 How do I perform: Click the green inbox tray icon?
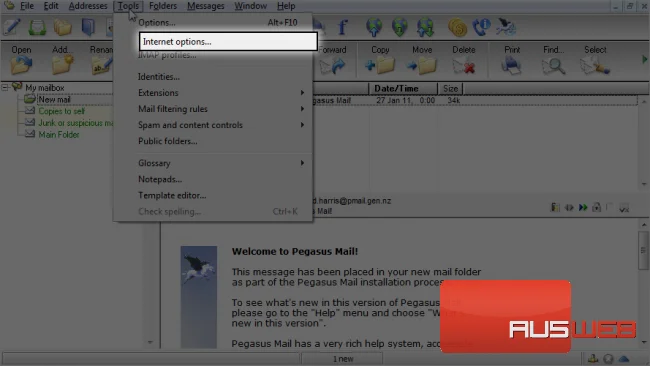[x=37, y=27]
